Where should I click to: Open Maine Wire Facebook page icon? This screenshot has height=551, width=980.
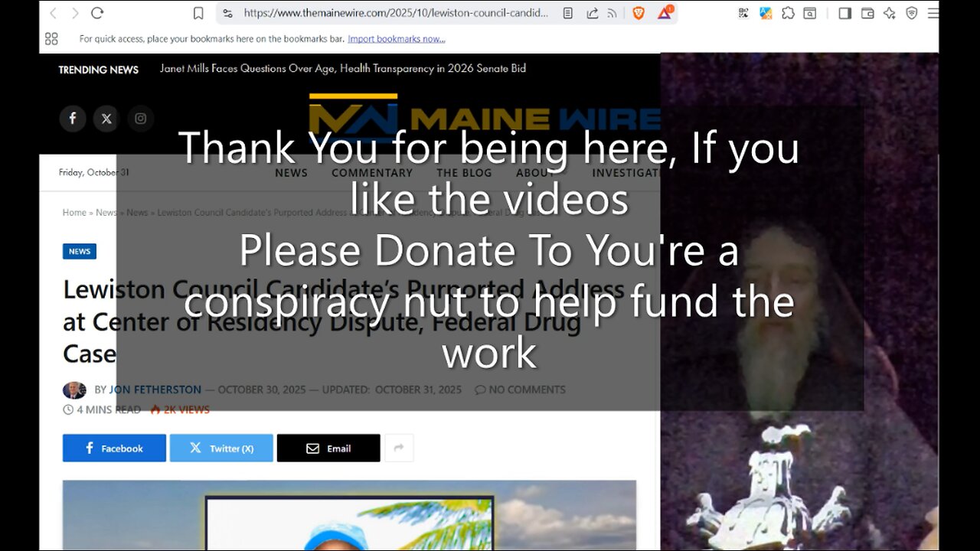click(x=73, y=119)
